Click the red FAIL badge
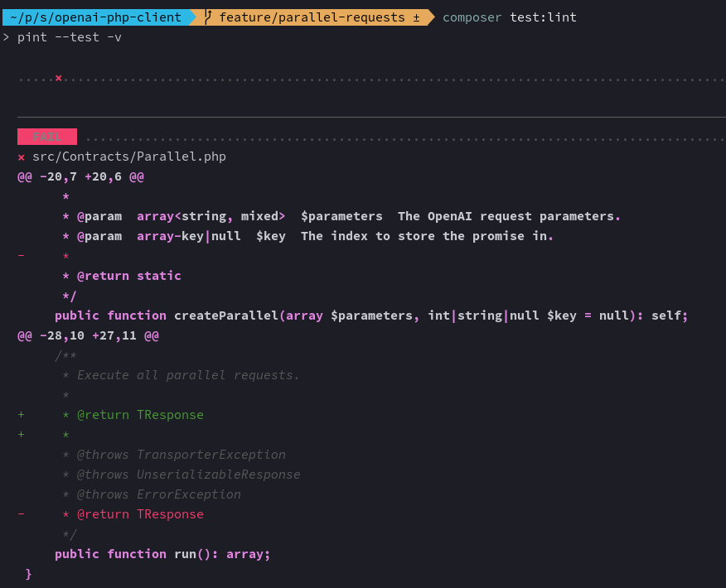 tap(47, 137)
